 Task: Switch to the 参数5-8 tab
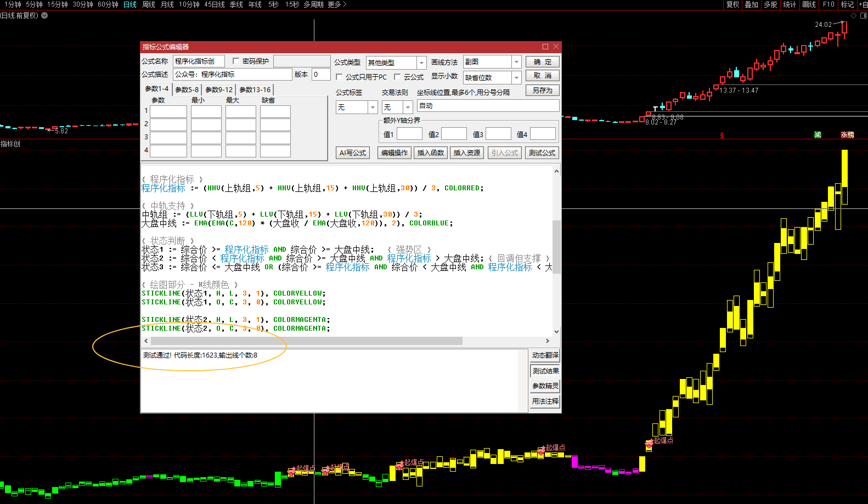click(187, 89)
